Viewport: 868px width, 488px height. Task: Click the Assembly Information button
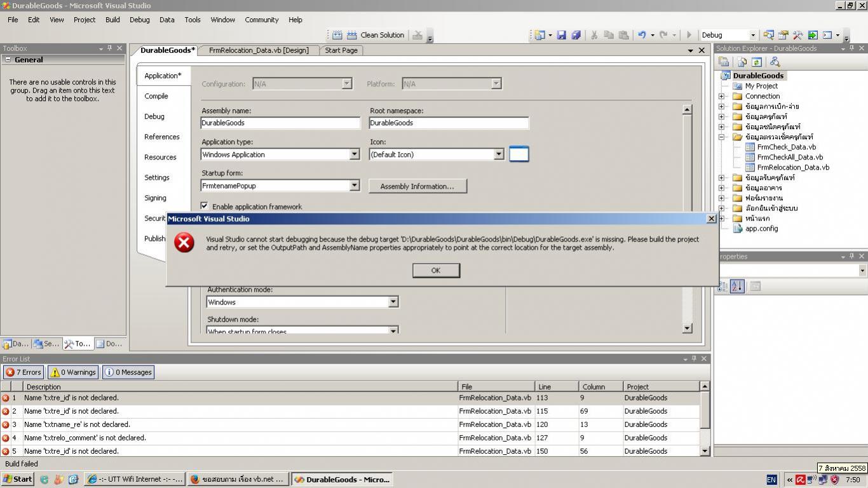(417, 186)
